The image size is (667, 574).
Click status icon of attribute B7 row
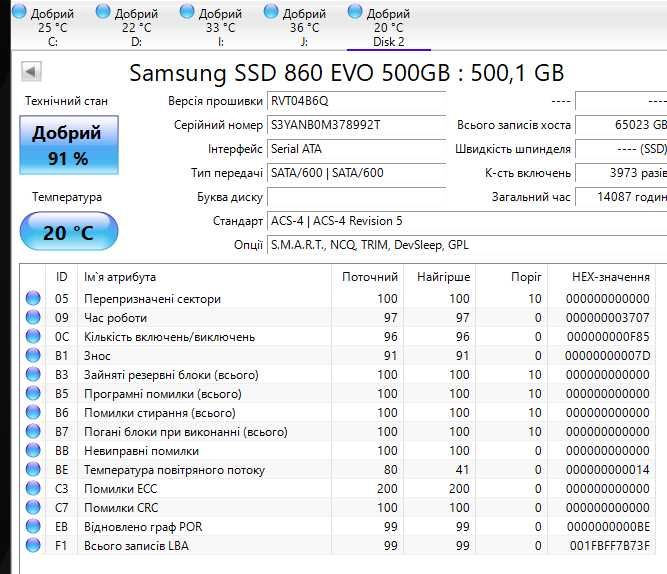pyautogui.click(x=33, y=431)
